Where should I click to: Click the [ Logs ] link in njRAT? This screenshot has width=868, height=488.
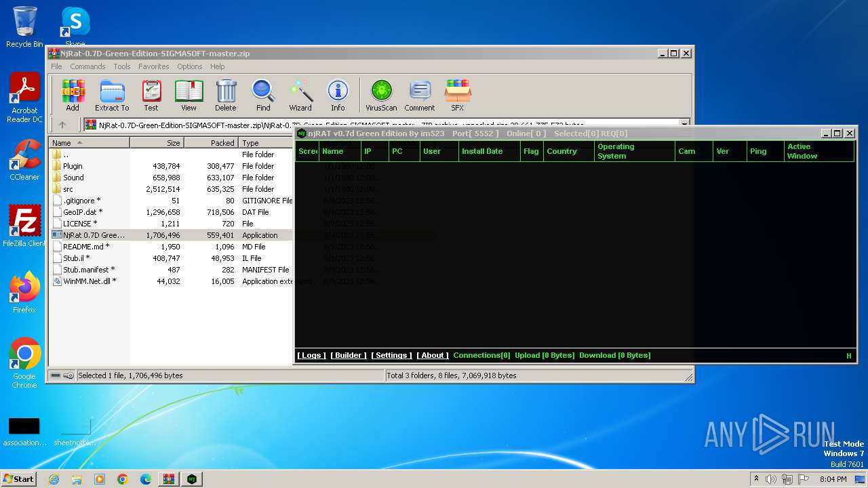pos(312,355)
